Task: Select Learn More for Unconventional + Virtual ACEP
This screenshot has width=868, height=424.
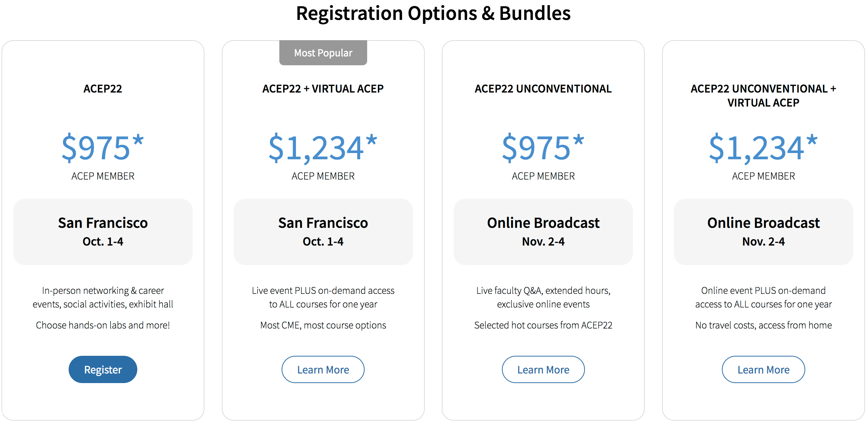Action: pyautogui.click(x=763, y=369)
